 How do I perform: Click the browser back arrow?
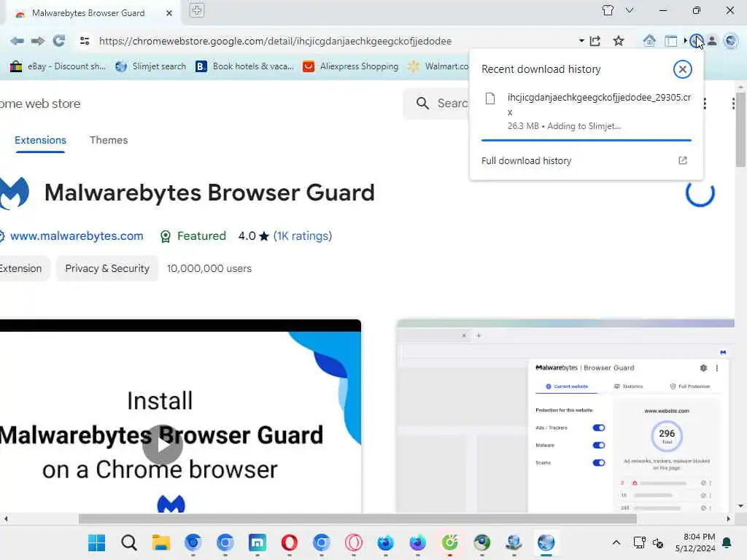pyautogui.click(x=18, y=41)
